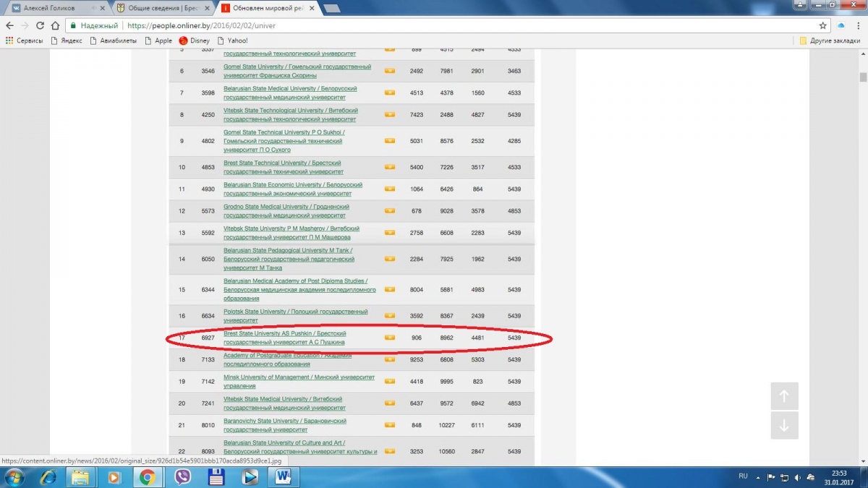This screenshot has width=868, height=488.
Task: Launch Internet Explorer from the taskbar
Action: click(48, 477)
